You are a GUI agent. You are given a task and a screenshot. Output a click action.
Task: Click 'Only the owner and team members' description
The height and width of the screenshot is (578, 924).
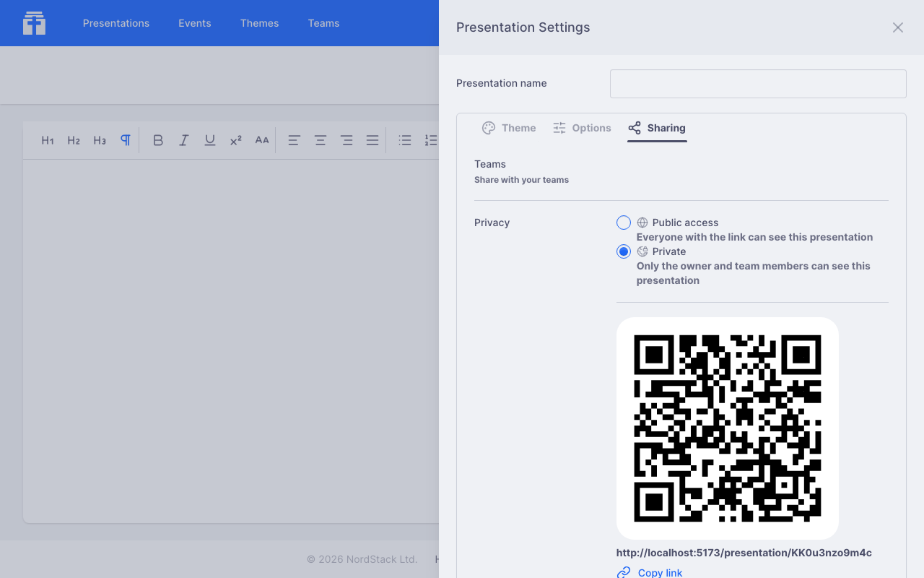coord(754,273)
